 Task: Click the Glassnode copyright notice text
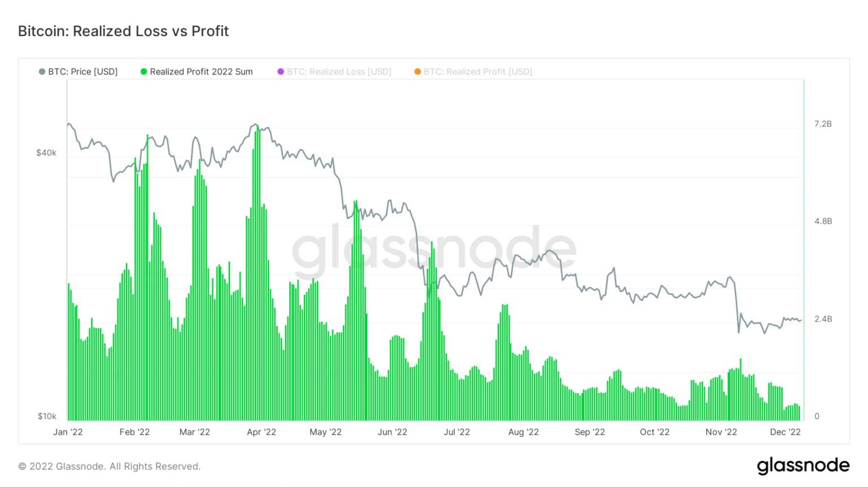(x=109, y=467)
